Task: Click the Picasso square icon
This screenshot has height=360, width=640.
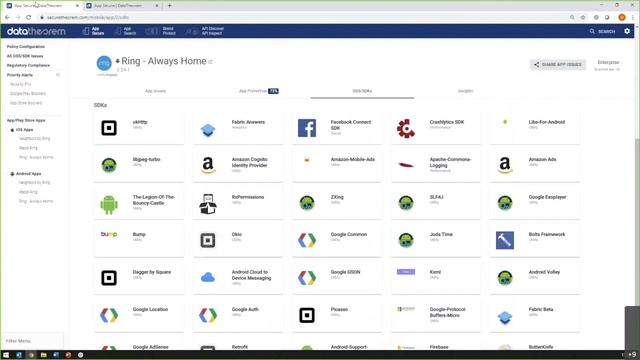Action: 307,316
